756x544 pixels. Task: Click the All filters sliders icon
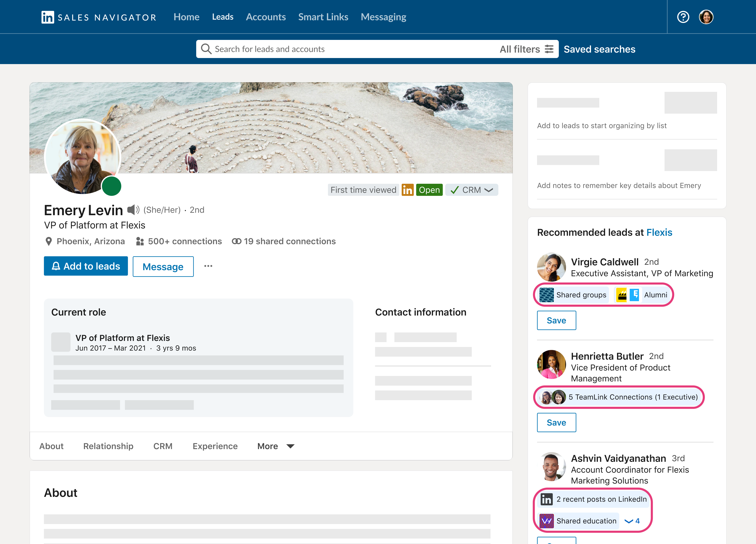click(549, 49)
